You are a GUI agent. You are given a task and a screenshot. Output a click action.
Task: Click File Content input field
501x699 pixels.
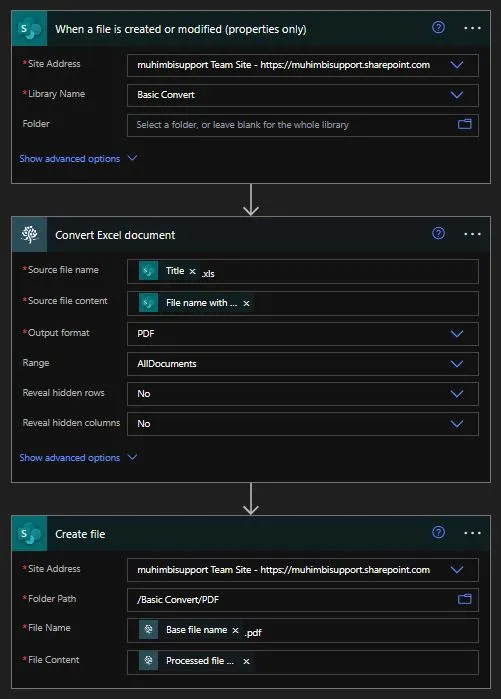pos(303,662)
